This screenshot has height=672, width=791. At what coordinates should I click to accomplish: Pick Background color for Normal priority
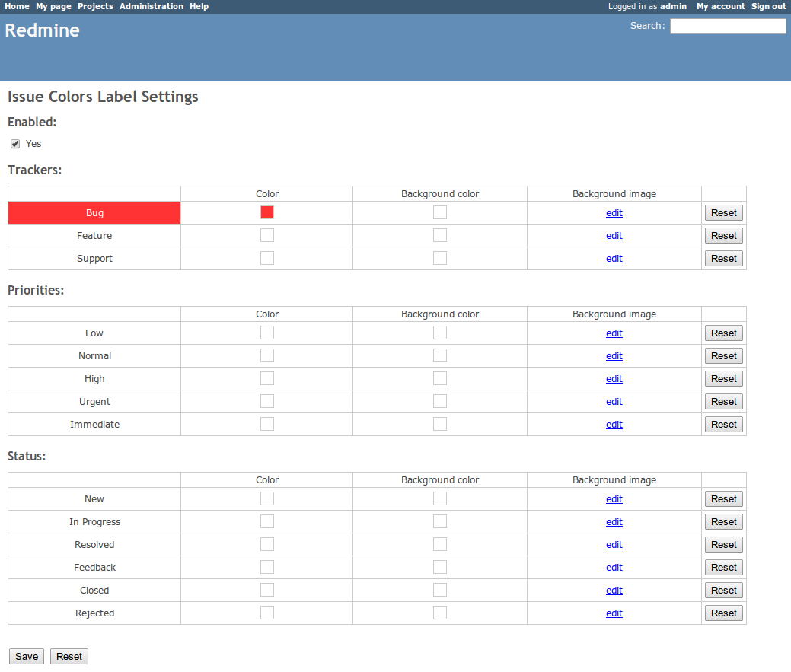tap(440, 355)
